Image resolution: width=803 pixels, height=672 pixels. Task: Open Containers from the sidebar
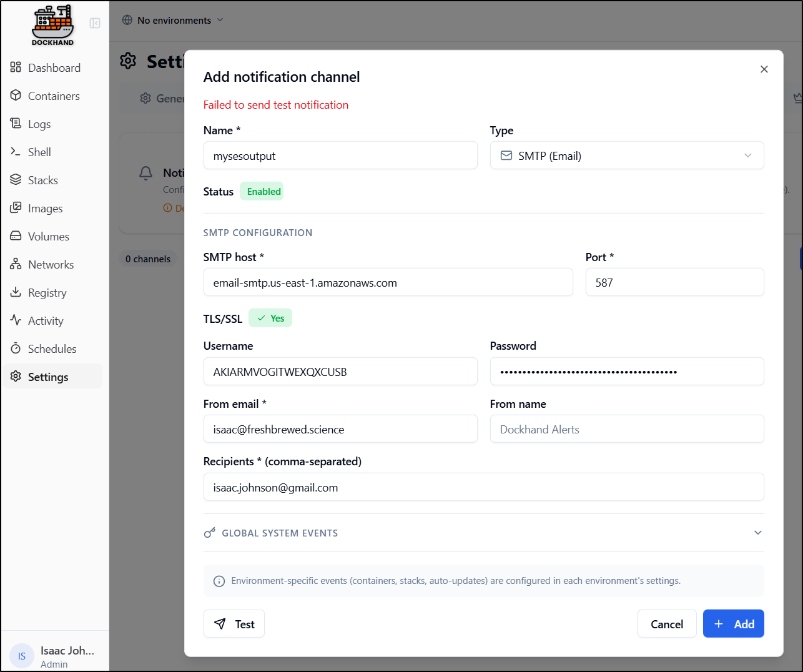click(53, 96)
